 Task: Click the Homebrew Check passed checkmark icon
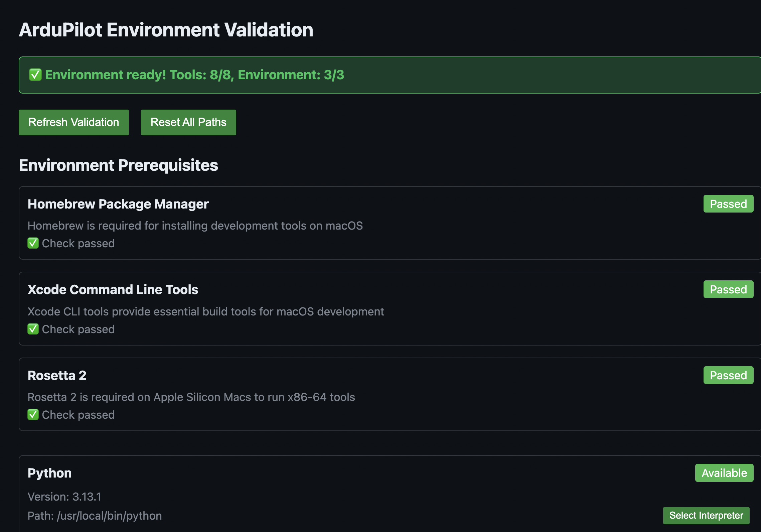pyautogui.click(x=33, y=243)
